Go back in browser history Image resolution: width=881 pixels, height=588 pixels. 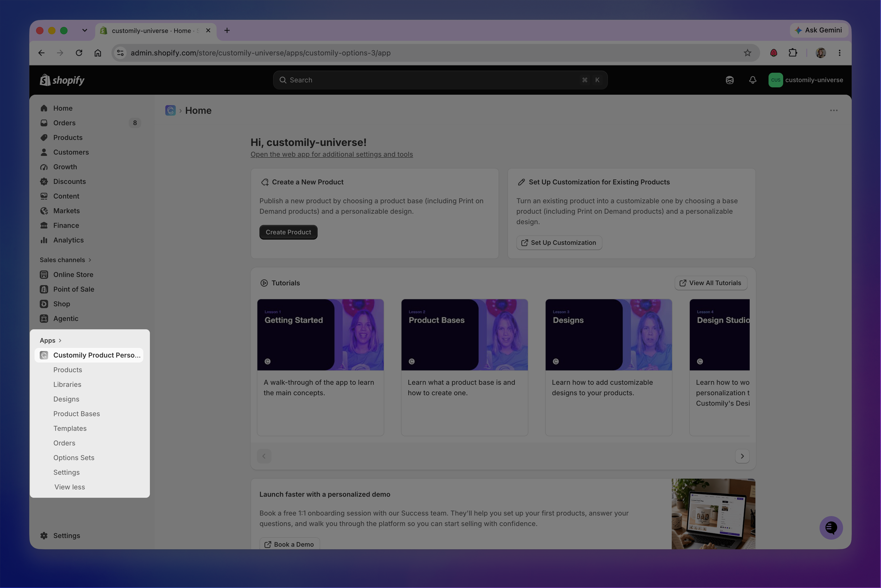coord(41,53)
